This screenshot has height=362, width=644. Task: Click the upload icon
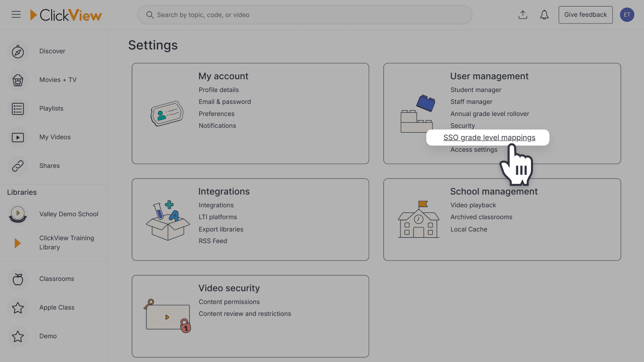(x=523, y=15)
